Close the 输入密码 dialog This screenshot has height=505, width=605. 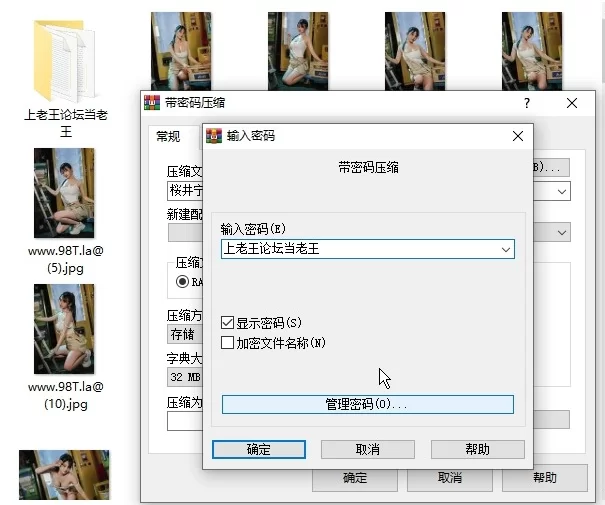click(x=518, y=136)
